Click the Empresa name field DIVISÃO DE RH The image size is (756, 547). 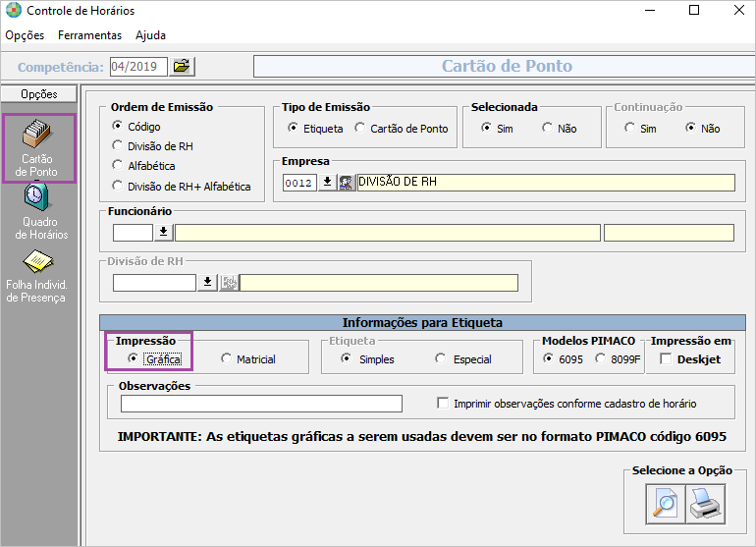(x=546, y=183)
